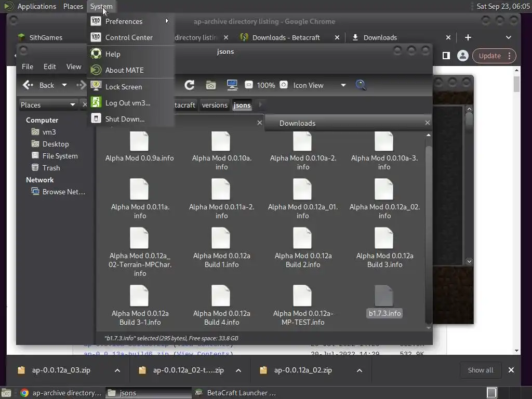The height and width of the screenshot is (399, 532).
Task: Select Alpha Mod 0.0.12a Build 2.info
Action: pos(303,248)
